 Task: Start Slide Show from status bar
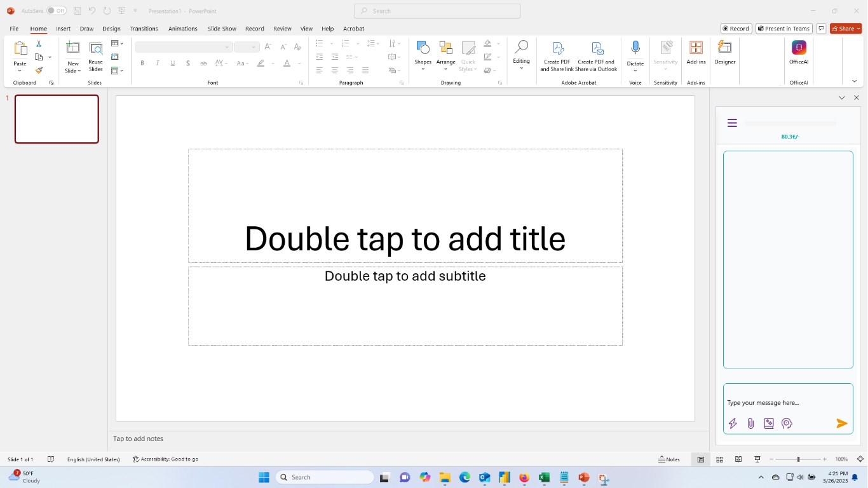coord(757,459)
